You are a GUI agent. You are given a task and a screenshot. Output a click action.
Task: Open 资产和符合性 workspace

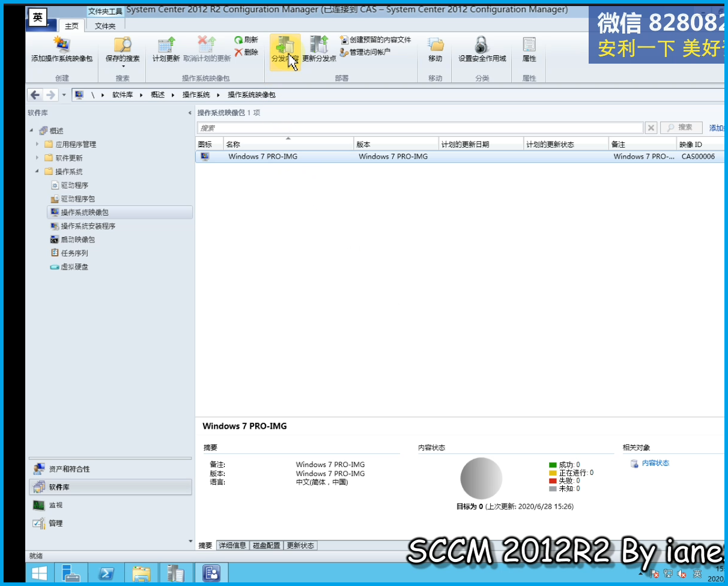pyautogui.click(x=111, y=469)
